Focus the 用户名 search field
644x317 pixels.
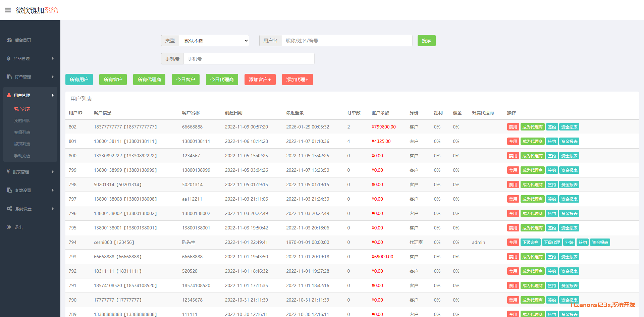tap(347, 41)
